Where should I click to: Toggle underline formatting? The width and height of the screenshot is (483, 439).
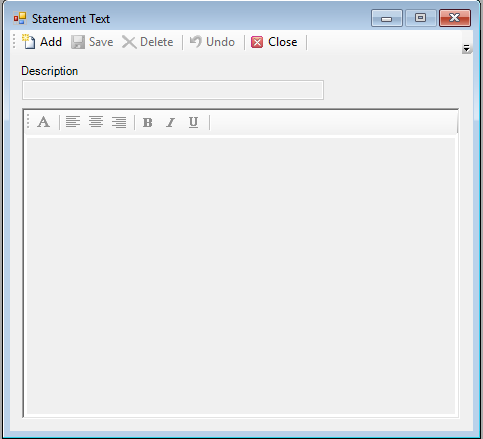[193, 122]
